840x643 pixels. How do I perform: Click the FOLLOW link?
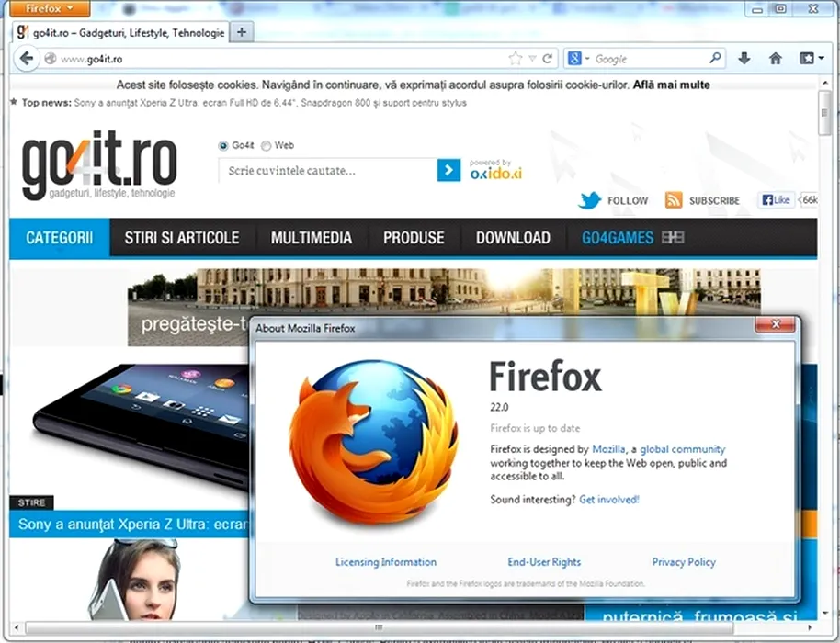pyautogui.click(x=628, y=201)
